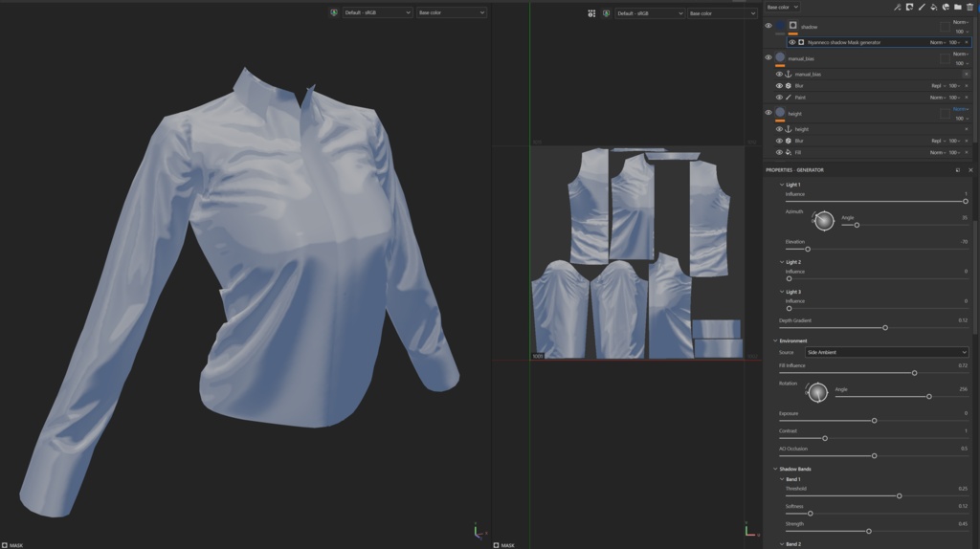Collapse the Shadow Bands section
This screenshot has width=980, height=549.
pos(775,469)
